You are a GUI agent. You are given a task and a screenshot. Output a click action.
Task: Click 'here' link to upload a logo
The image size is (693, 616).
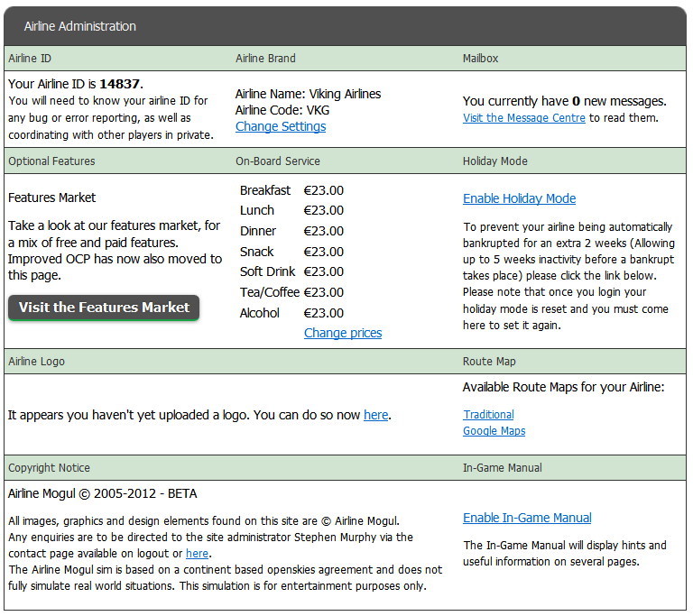[x=375, y=415]
